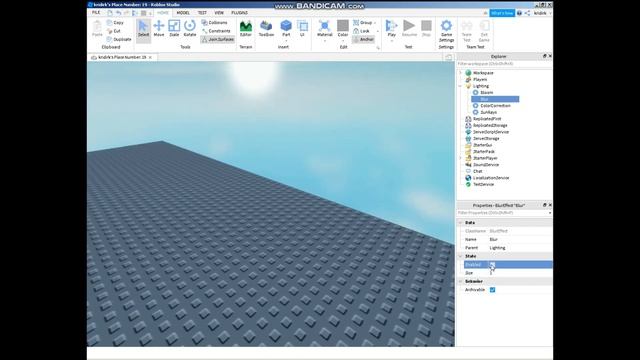Select Bloom under Lighting
Image resolution: width=640 pixels, height=360 pixels.
click(486, 93)
